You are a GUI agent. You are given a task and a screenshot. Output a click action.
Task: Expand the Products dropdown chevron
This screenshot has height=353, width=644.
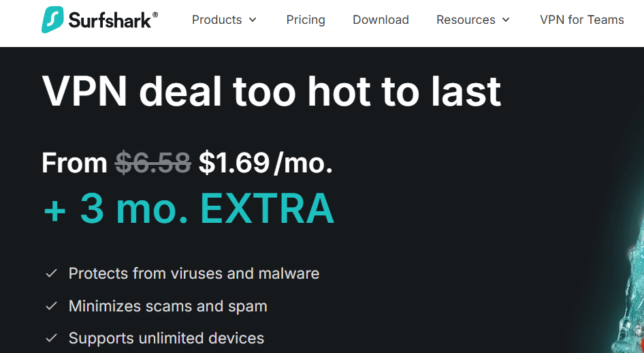point(253,20)
